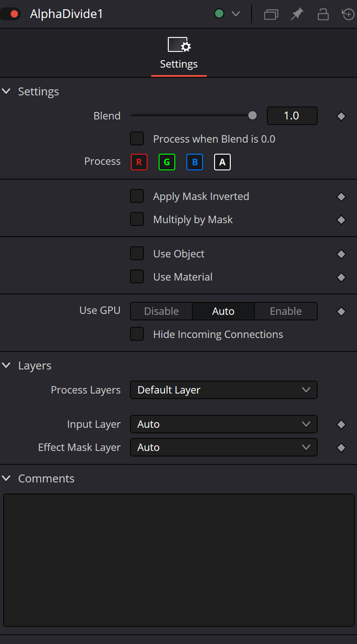357x644 pixels.
Task: Open the Input Layer dropdown
Action: point(224,424)
